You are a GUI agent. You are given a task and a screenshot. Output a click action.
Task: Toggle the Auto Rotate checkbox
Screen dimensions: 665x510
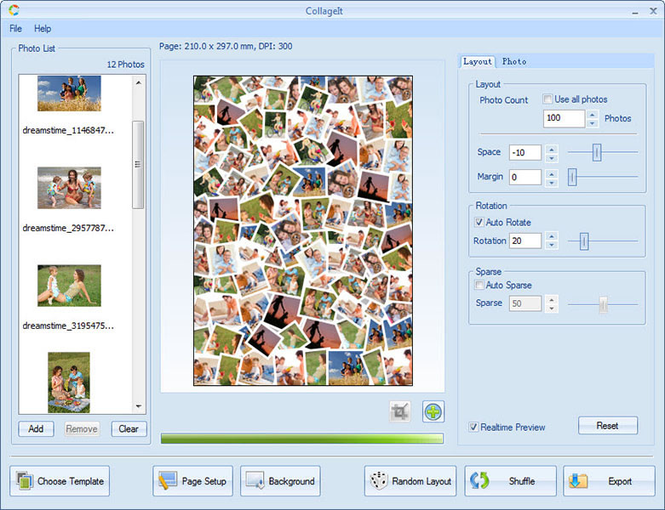479,222
